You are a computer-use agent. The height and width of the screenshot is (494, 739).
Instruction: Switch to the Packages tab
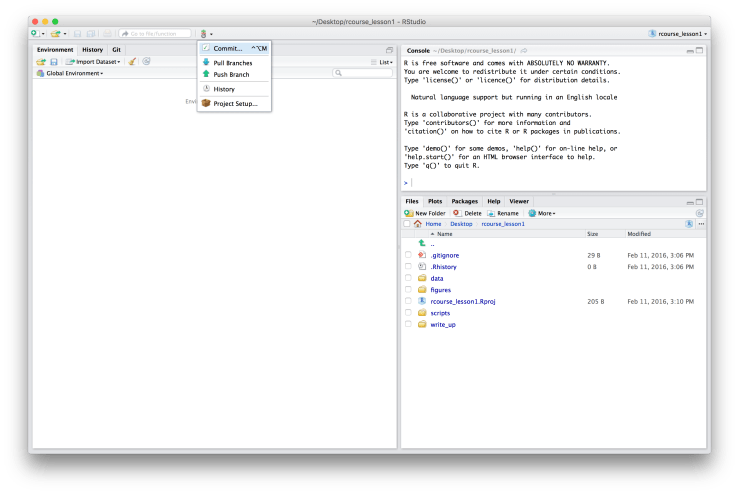pyautogui.click(x=465, y=201)
